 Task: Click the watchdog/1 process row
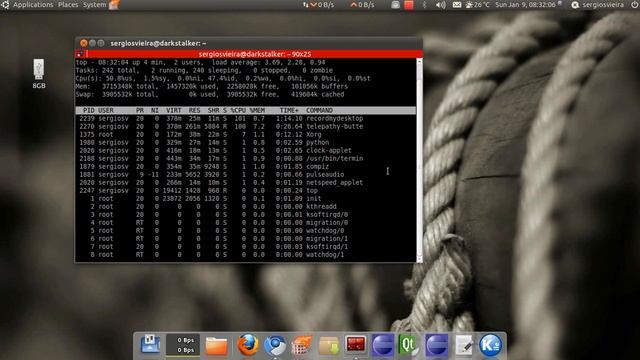coord(246,255)
